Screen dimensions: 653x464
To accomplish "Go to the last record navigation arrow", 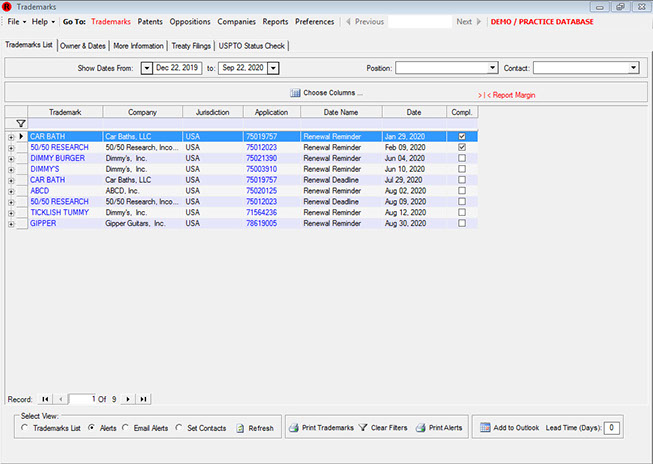I will coord(144,399).
